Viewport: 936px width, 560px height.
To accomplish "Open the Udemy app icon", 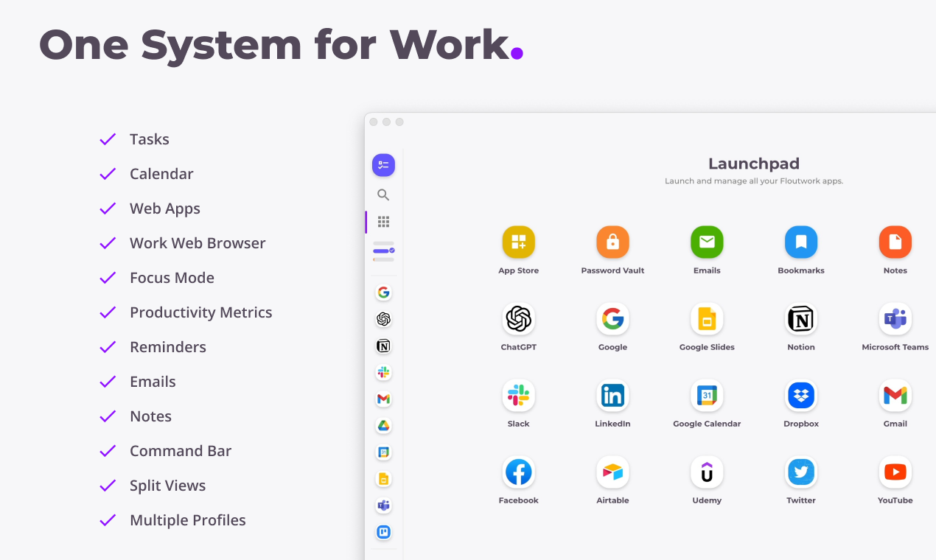I will click(x=707, y=472).
